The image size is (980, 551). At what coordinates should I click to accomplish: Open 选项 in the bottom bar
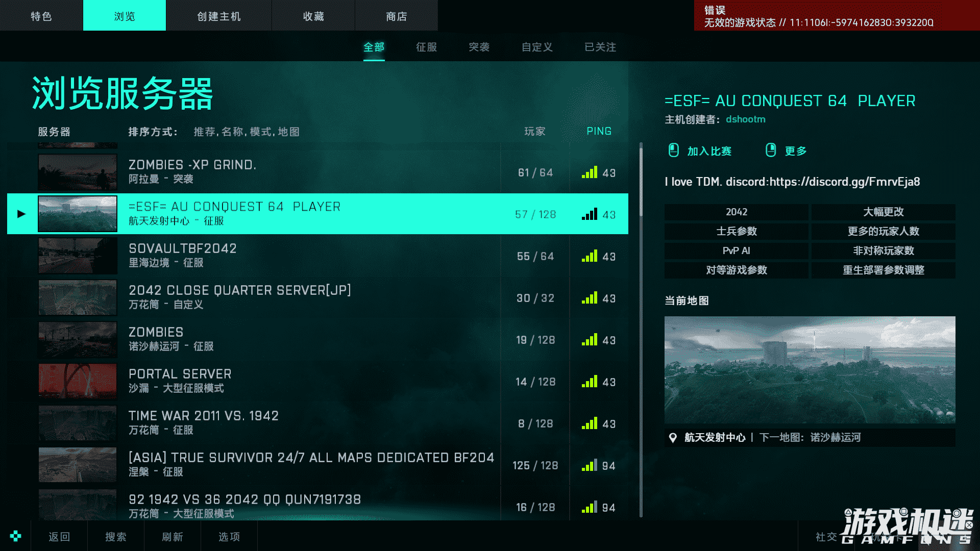pos(229,536)
